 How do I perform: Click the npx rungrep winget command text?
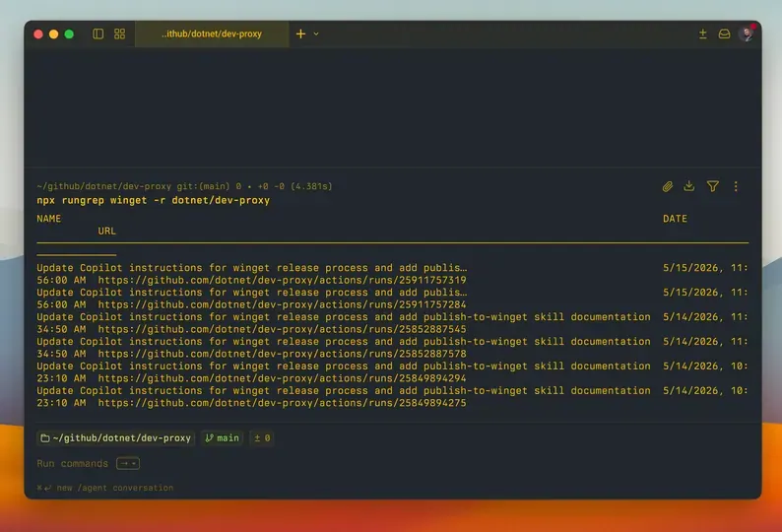(153, 200)
